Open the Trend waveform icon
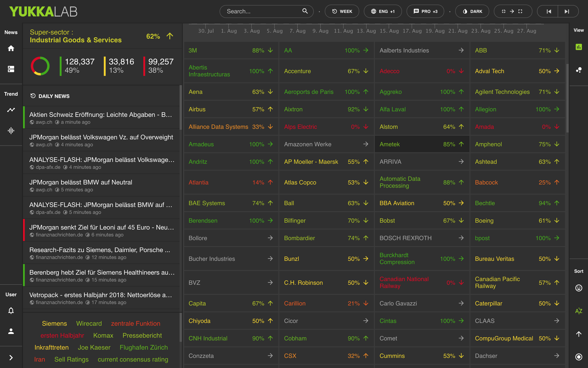 (x=11, y=130)
